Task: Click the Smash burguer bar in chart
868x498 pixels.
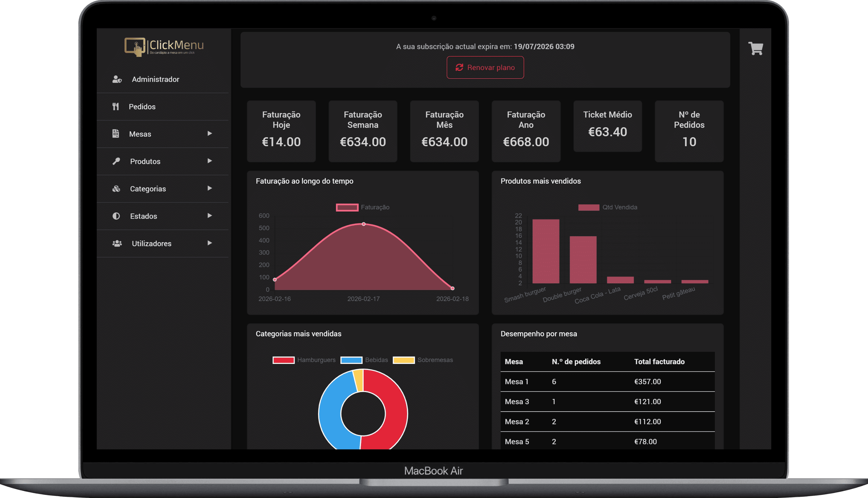Action: tap(546, 251)
